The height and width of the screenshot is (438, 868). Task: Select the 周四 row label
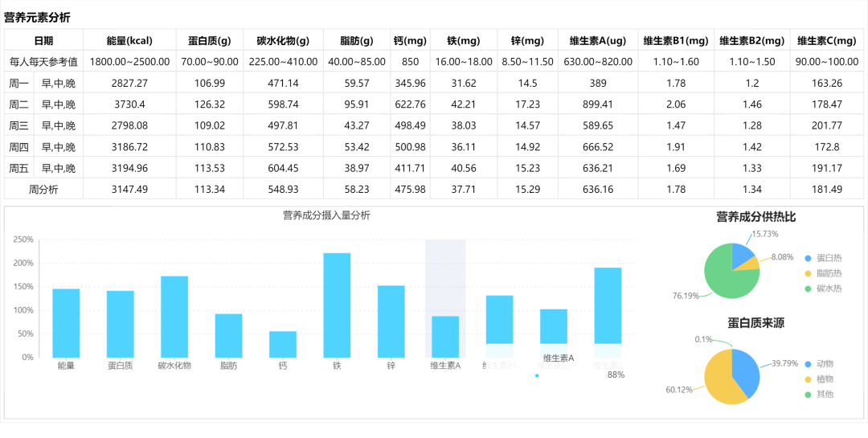coord(18,147)
